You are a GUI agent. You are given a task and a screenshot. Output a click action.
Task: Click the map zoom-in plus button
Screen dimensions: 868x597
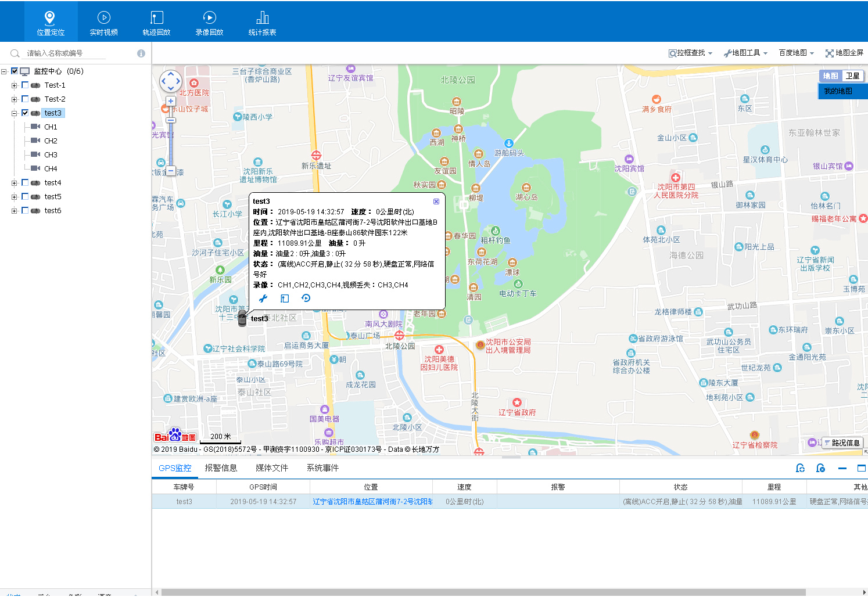coord(171,101)
